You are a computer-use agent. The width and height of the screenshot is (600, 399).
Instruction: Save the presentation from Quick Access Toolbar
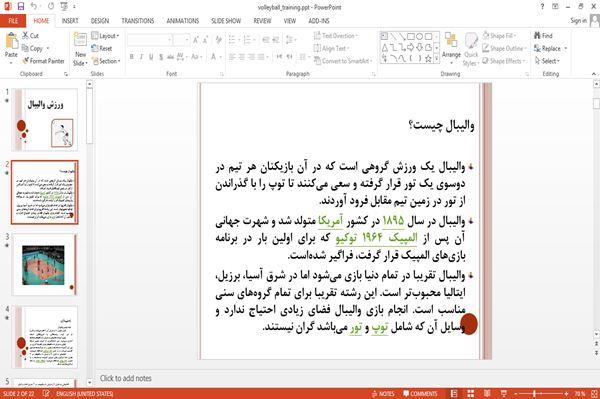point(21,7)
